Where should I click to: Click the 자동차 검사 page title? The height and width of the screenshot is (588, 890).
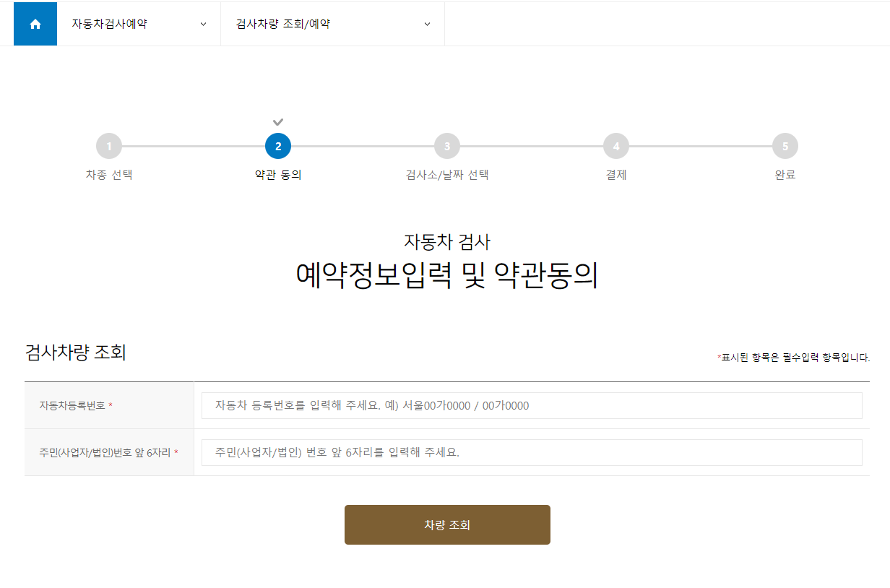point(446,241)
